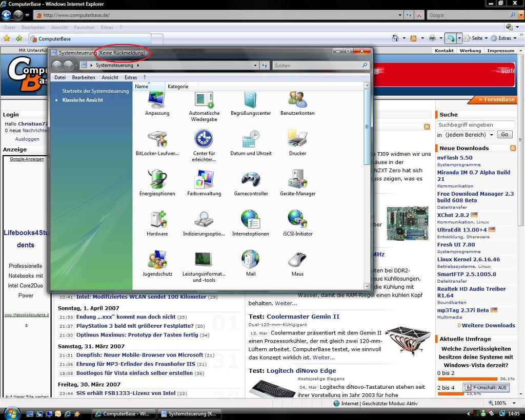Image resolution: width=525 pixels, height=420 pixels.
Task: Open Datei menu in Systemsteuerung window
Action: 60,77
